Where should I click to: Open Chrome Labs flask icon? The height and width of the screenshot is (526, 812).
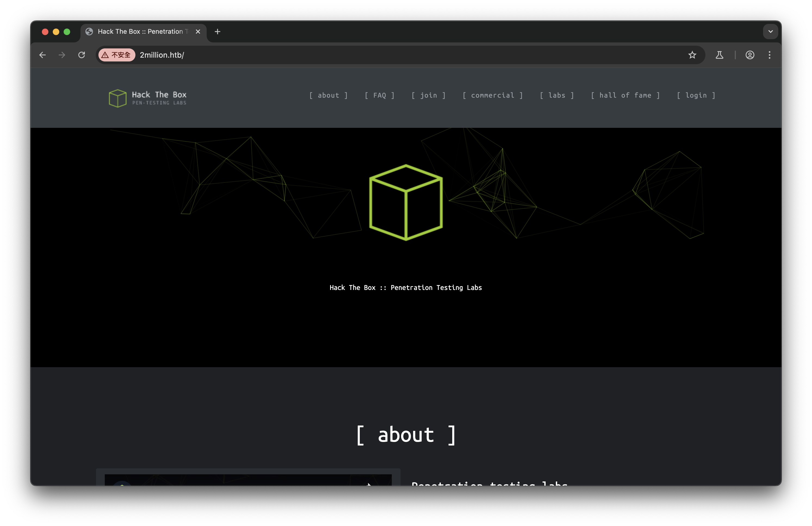[x=720, y=55]
